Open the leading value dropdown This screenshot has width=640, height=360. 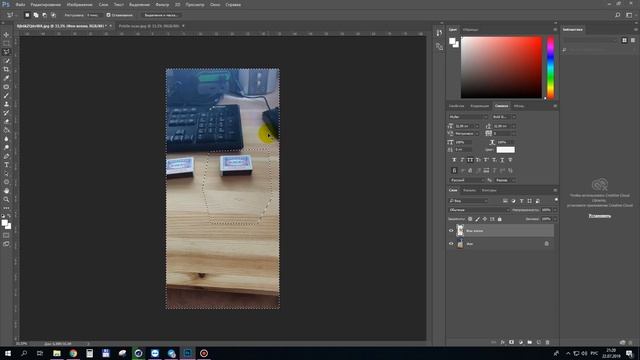(513, 126)
